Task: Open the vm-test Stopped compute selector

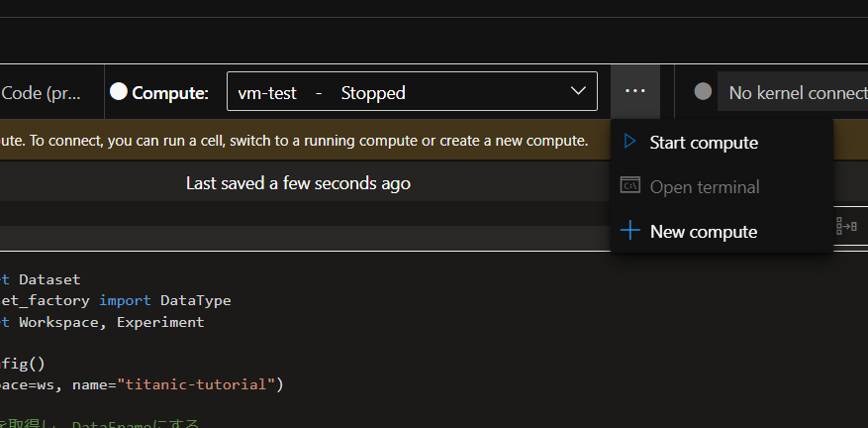Action: click(x=396, y=92)
